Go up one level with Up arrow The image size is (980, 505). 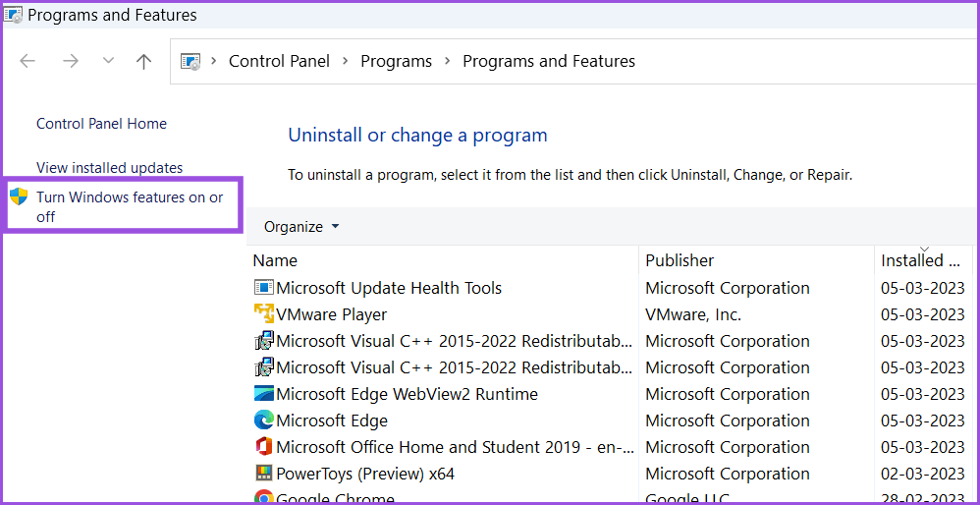(x=143, y=61)
